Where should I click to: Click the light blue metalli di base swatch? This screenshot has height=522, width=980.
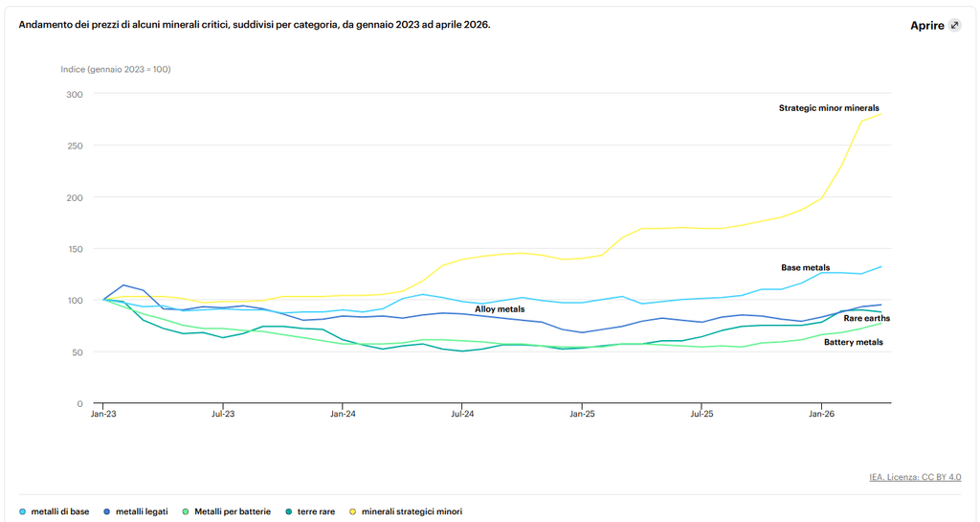tap(23, 511)
